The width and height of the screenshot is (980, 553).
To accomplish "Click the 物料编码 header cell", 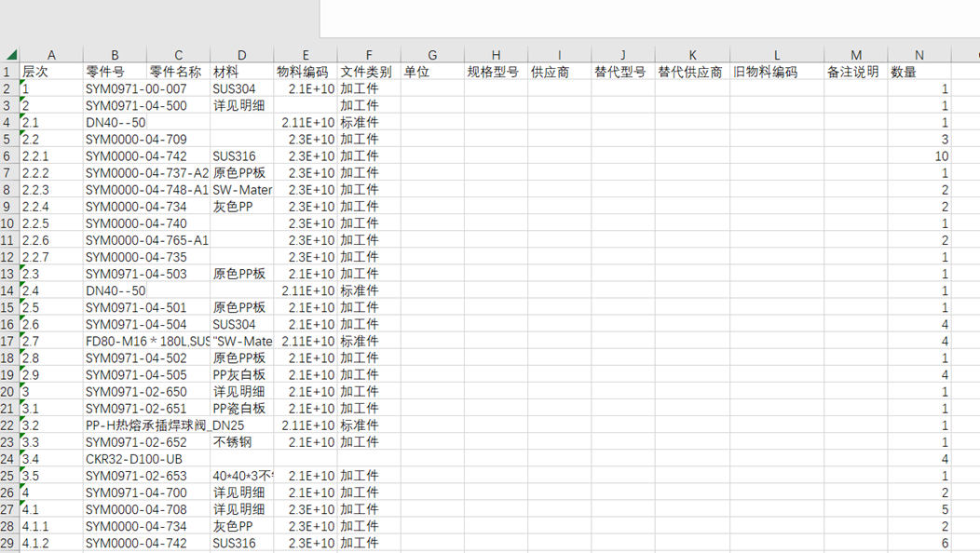I will tap(306, 72).
